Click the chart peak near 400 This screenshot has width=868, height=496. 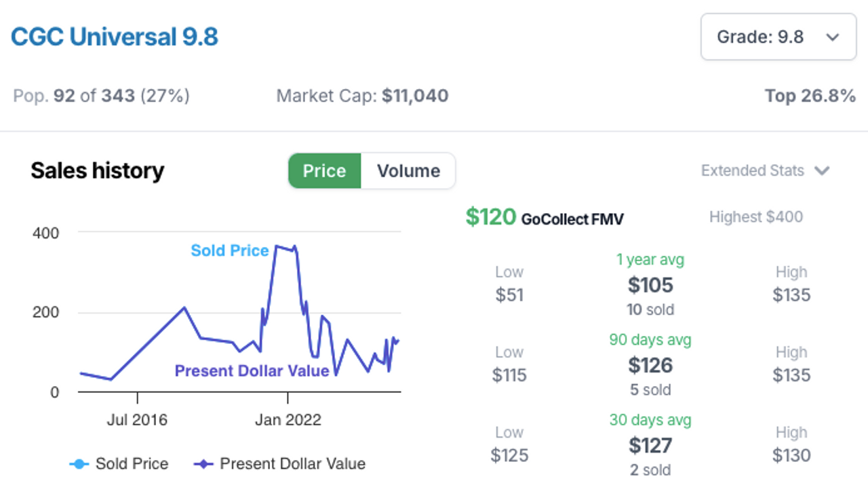277,247
